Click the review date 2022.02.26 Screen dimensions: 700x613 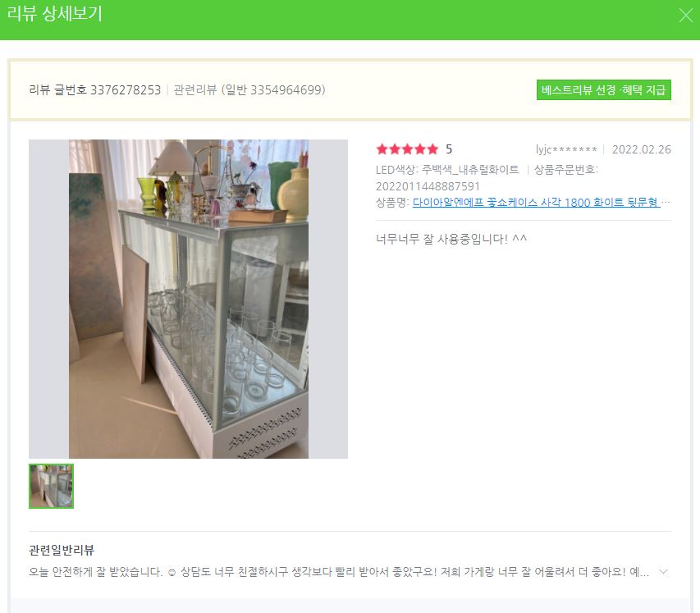click(x=642, y=149)
